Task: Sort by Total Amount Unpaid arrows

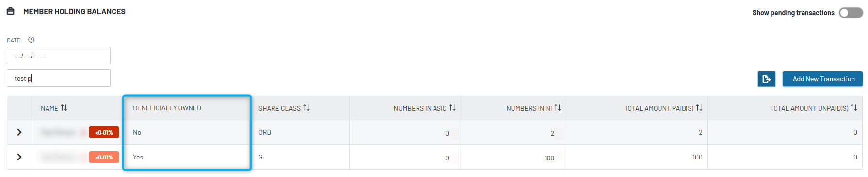Action: (854, 108)
